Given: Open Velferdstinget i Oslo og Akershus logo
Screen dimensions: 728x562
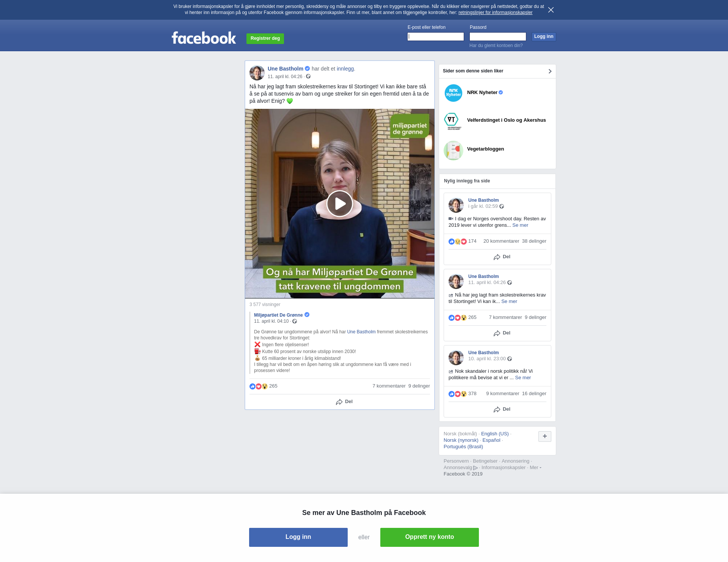Looking at the screenshot, I should (x=453, y=121).
